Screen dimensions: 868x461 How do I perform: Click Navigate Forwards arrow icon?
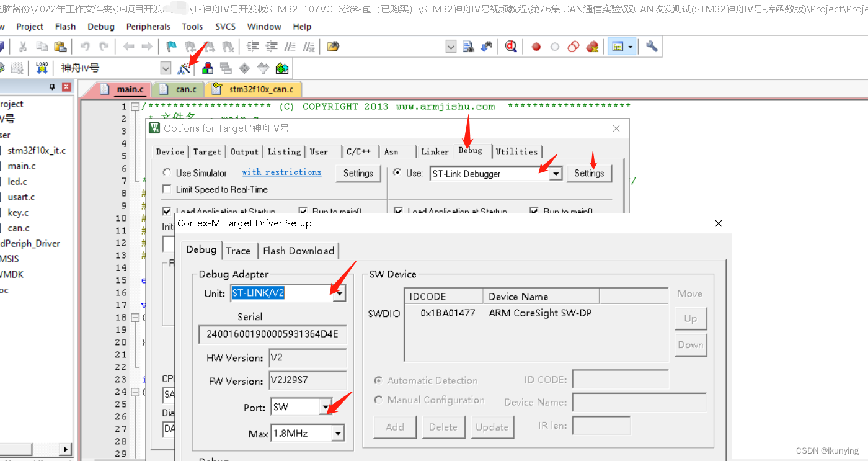(147, 47)
